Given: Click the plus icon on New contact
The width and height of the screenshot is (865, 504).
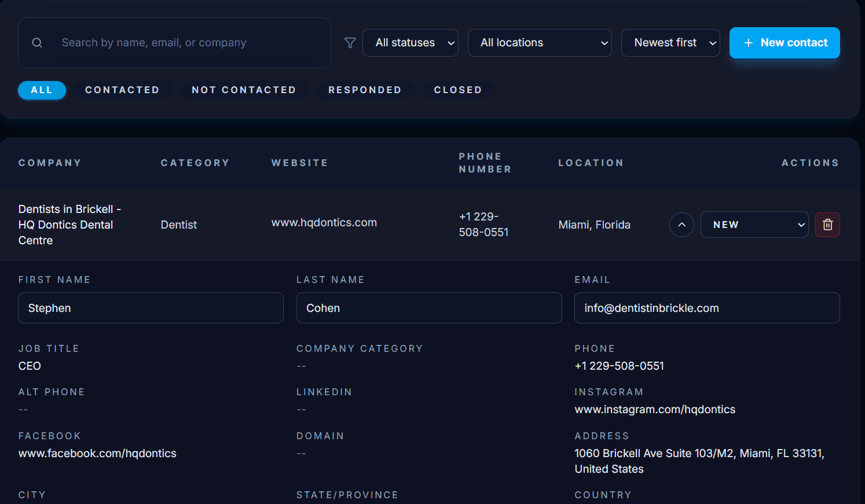Looking at the screenshot, I should tap(748, 42).
